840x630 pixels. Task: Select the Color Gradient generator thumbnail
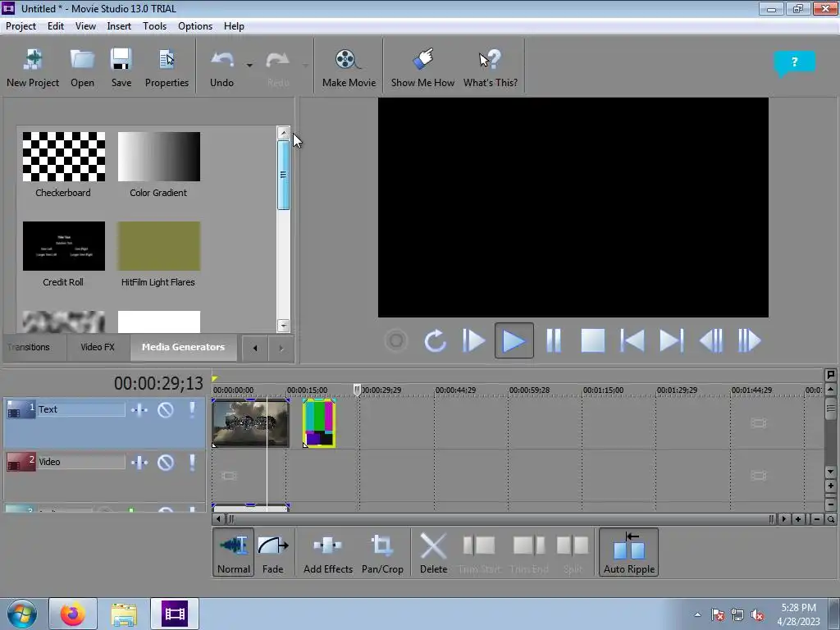[x=158, y=157]
